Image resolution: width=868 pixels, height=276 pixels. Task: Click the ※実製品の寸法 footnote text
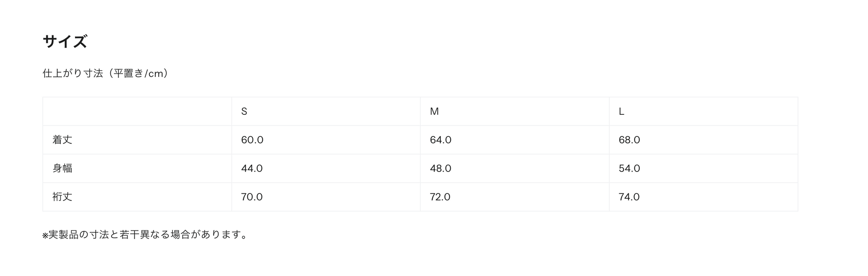coord(145,234)
